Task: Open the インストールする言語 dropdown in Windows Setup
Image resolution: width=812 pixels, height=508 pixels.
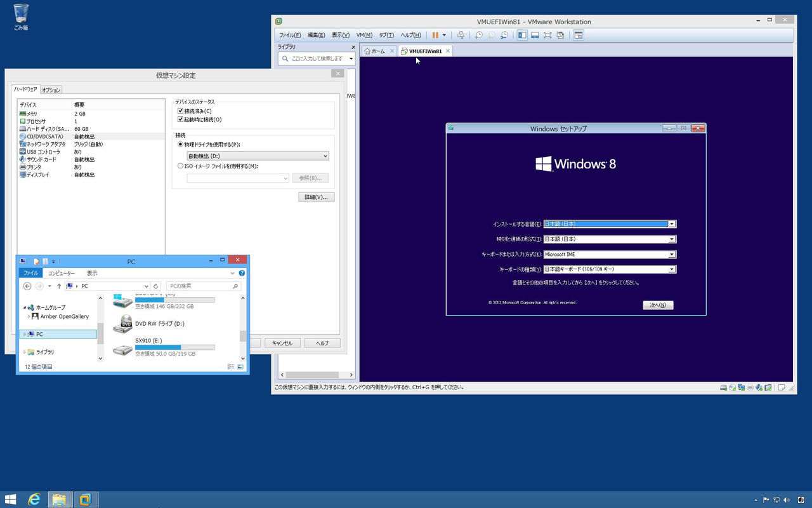Action: click(610, 224)
